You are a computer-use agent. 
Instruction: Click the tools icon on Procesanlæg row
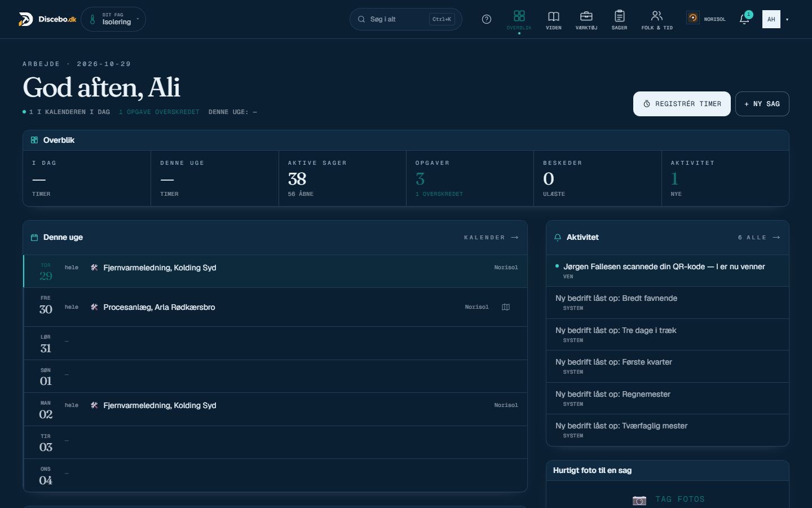point(94,307)
